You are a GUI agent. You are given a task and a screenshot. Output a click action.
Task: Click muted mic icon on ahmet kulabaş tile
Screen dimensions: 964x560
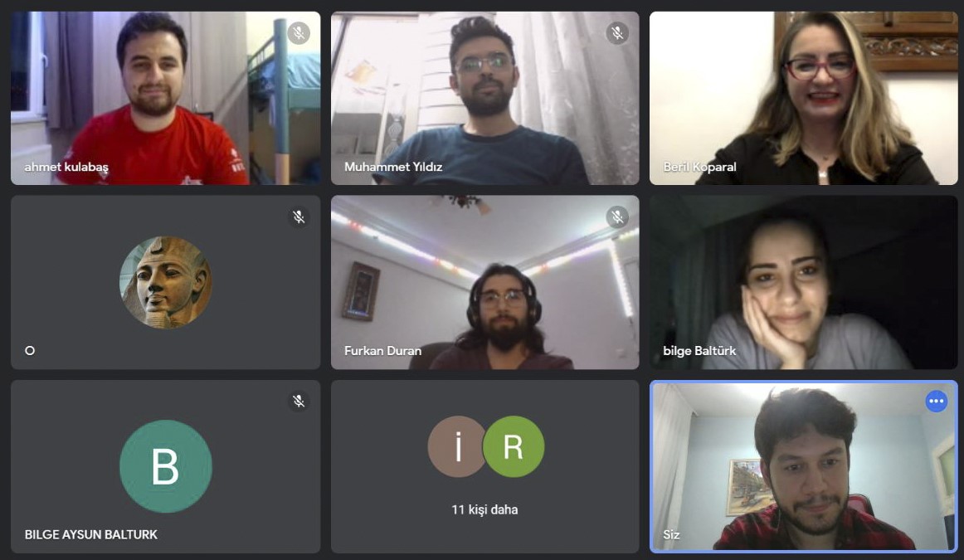coord(299,32)
